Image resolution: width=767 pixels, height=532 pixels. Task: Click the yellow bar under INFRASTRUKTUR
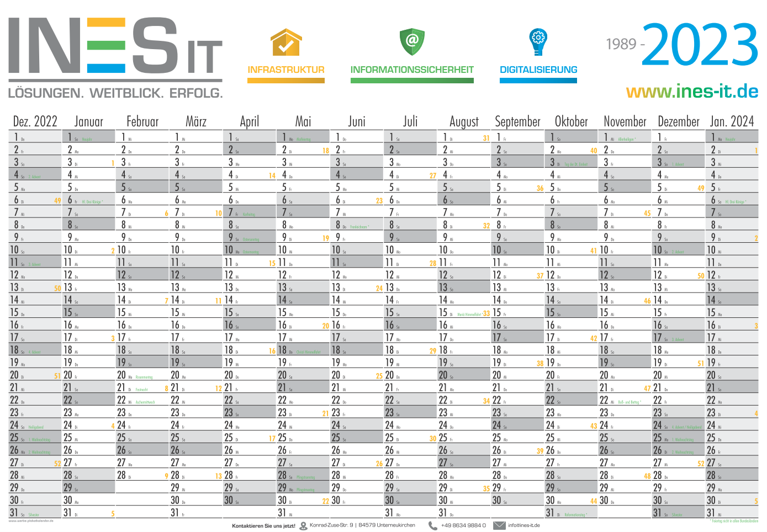[x=285, y=81]
